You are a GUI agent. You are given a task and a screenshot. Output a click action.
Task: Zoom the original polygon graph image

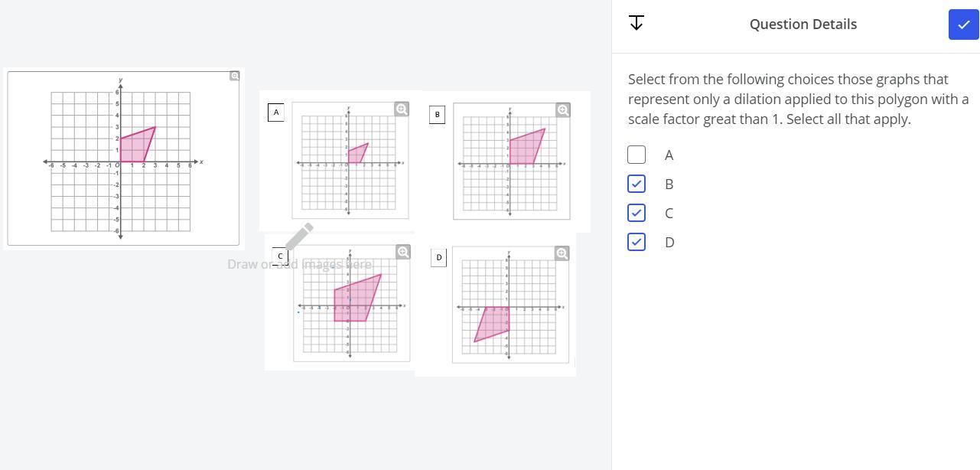click(x=235, y=76)
